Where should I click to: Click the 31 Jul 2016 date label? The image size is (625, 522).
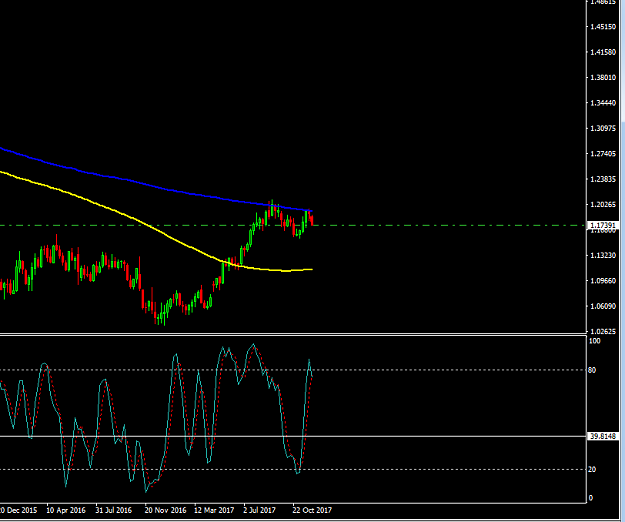114,510
